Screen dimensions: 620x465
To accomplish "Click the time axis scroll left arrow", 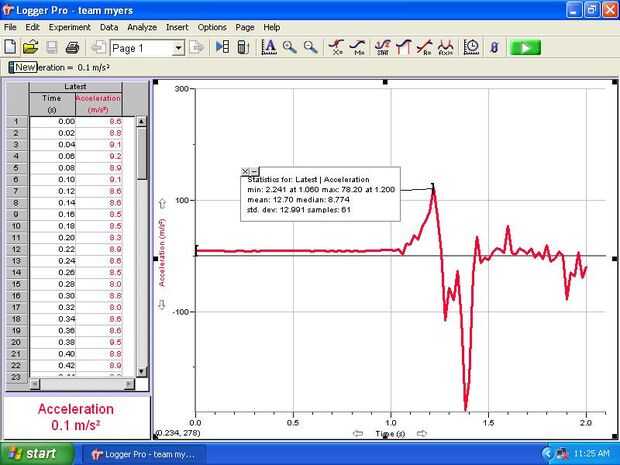I will click(358, 434).
